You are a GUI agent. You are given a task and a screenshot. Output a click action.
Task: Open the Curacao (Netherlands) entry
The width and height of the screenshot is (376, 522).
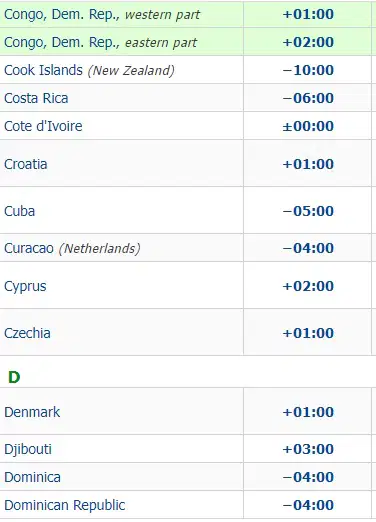(72, 248)
